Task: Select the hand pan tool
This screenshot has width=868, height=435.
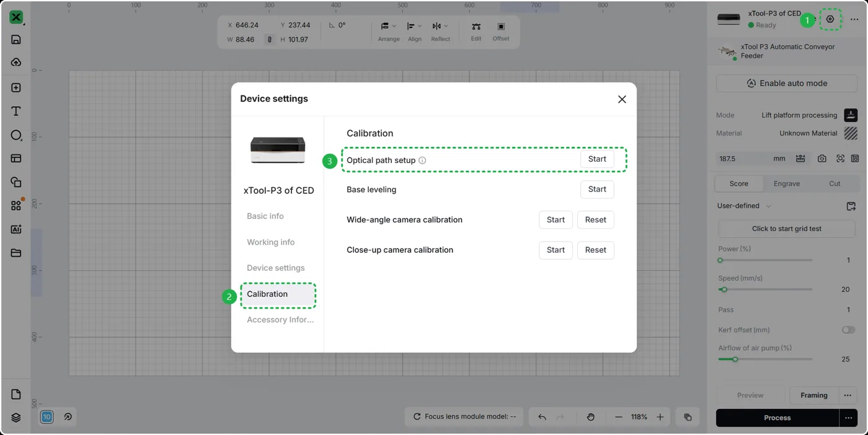Action: click(590, 417)
